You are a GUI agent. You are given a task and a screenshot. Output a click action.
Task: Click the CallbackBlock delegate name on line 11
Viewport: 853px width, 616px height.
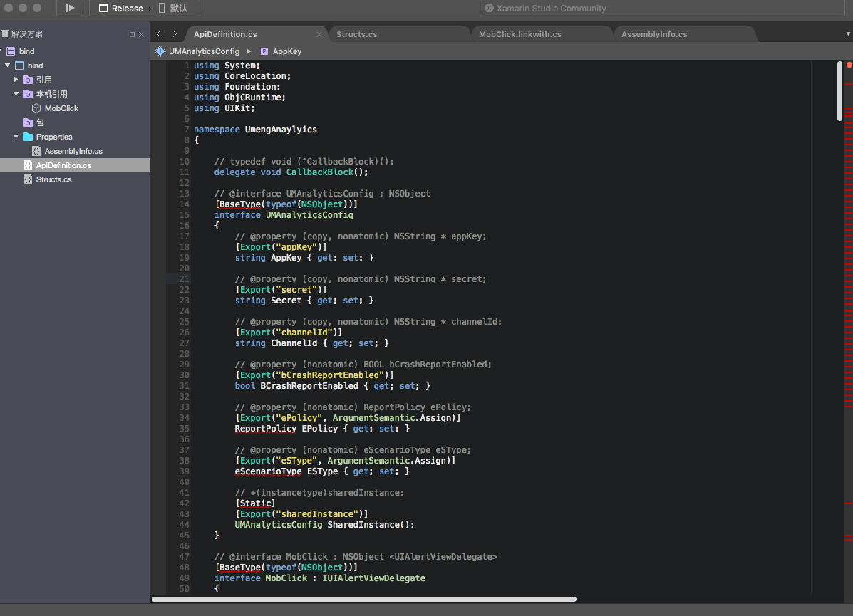coord(320,172)
